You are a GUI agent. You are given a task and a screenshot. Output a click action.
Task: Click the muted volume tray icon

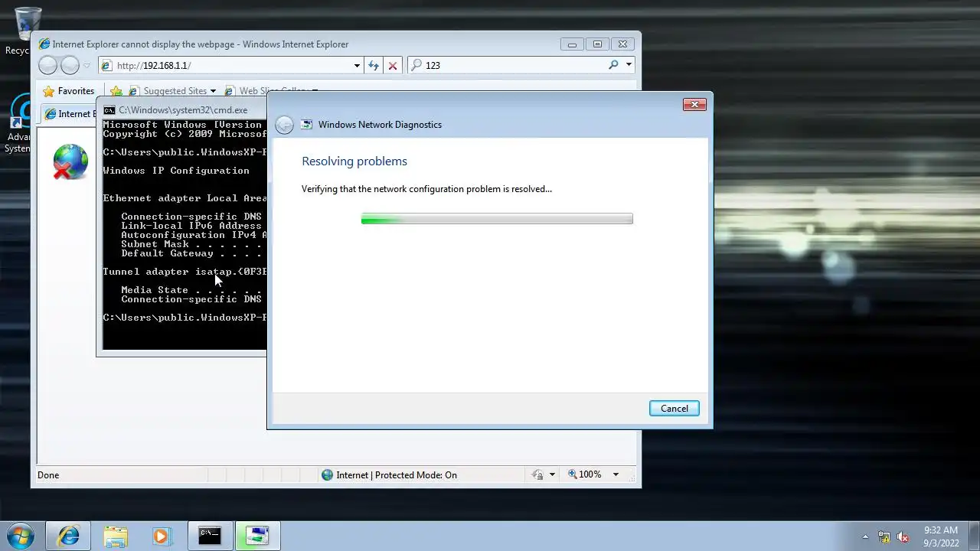coord(903,536)
